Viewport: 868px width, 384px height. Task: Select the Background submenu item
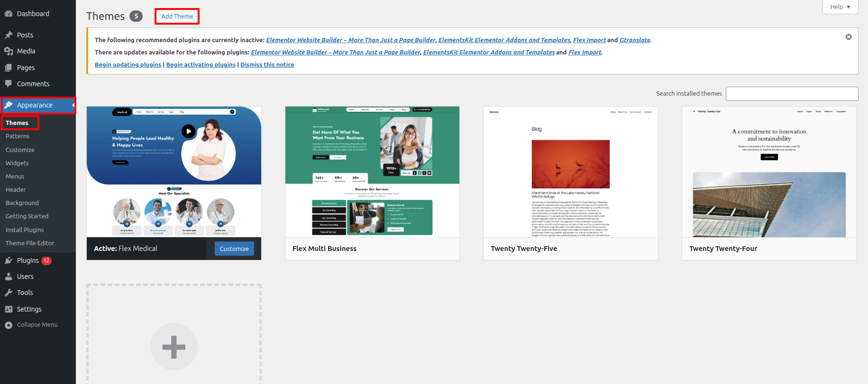click(x=22, y=203)
